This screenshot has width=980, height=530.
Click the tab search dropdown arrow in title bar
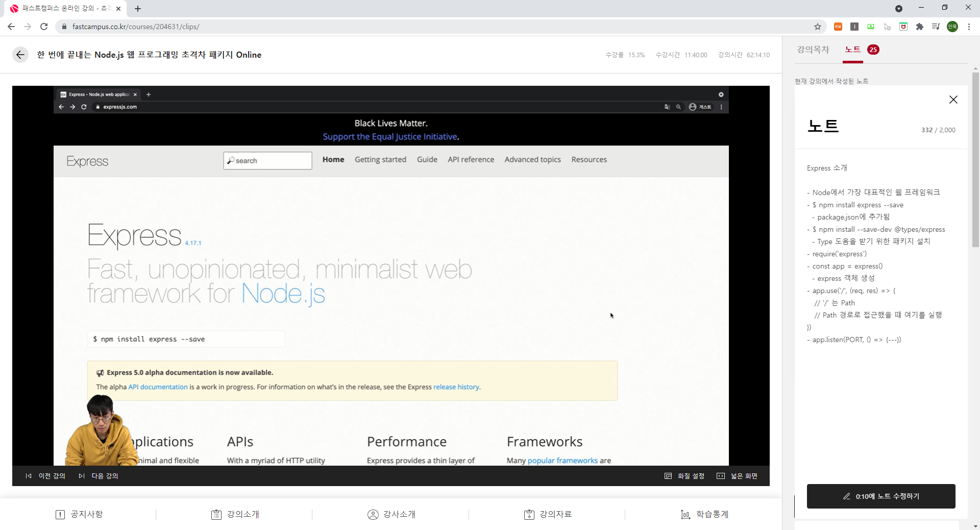tap(899, 9)
